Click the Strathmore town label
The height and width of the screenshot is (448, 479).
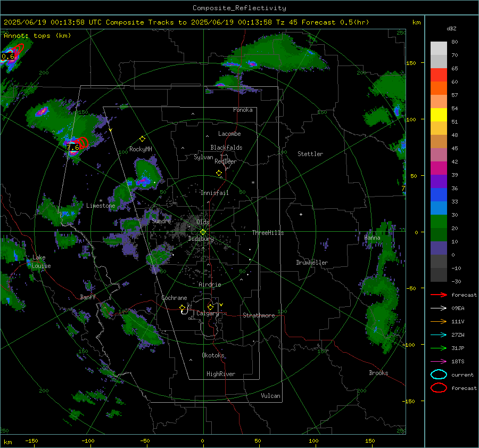pos(259,315)
